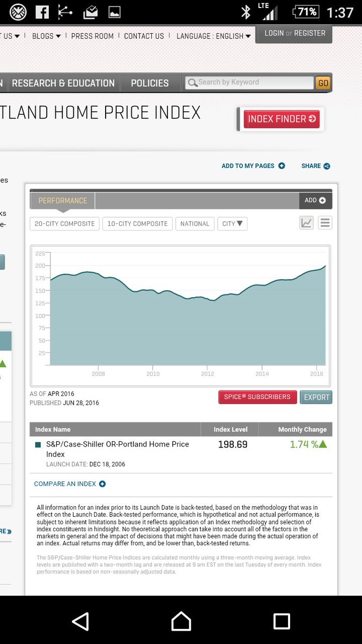The width and height of the screenshot is (362, 644).
Task: Click the 2008 label on chart axis
Action: [98, 374]
